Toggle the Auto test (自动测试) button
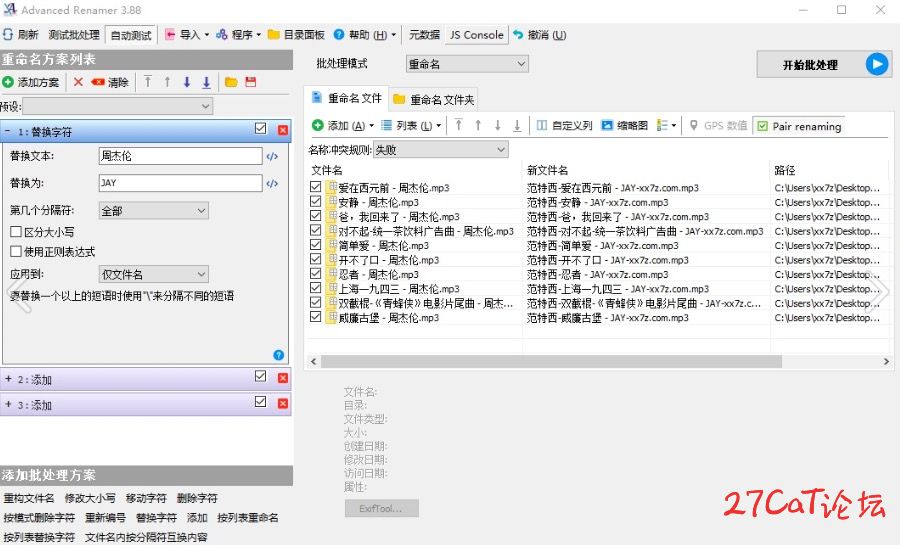This screenshot has width=901, height=545. [x=130, y=35]
